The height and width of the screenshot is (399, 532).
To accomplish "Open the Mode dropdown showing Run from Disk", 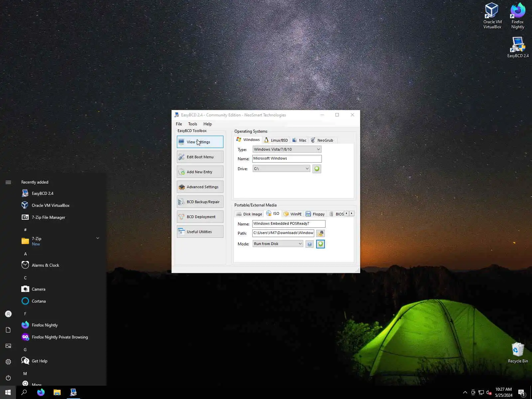I will click(278, 244).
